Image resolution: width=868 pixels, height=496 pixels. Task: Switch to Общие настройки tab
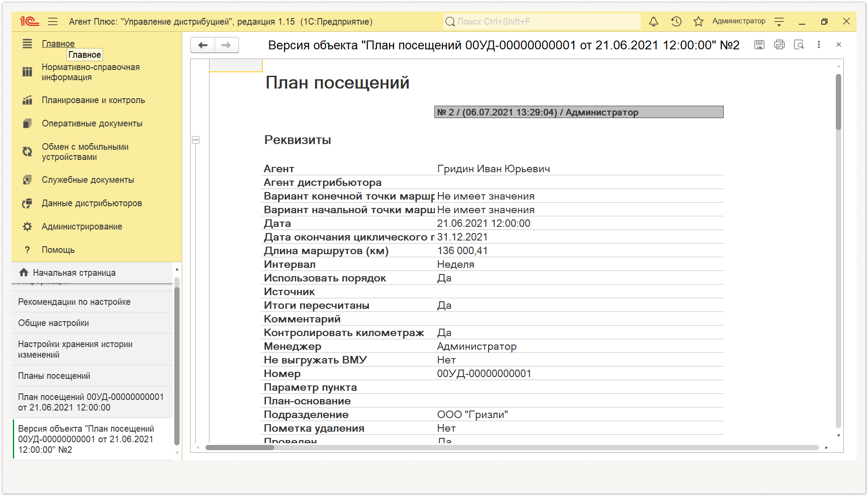92,323
